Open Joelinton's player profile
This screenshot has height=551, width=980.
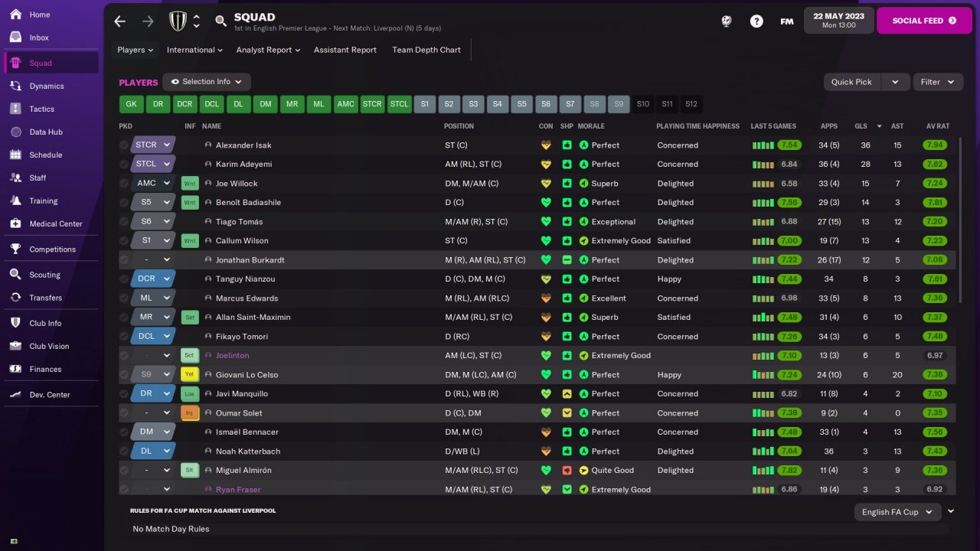click(x=232, y=355)
